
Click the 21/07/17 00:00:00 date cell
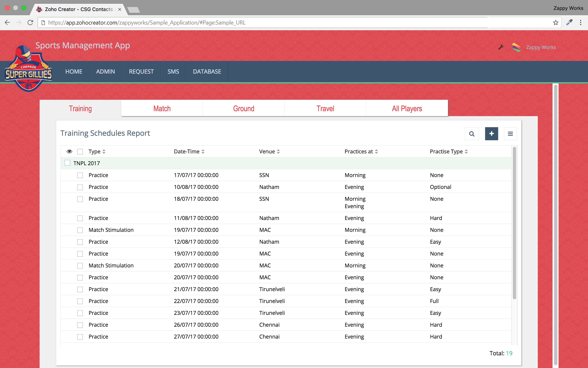tap(196, 289)
